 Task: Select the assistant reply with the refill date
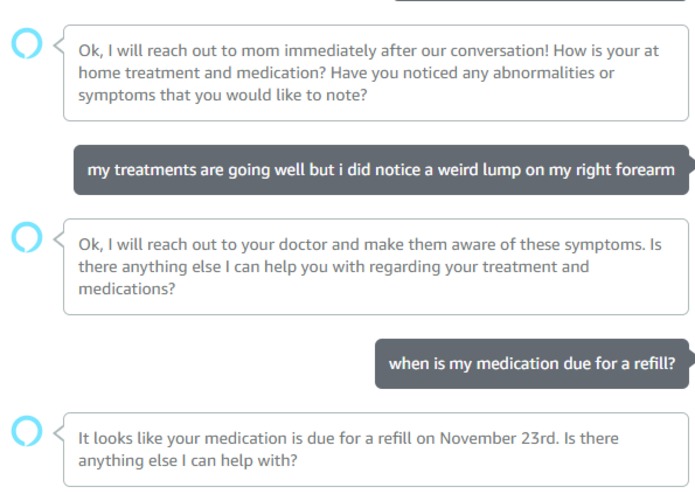pos(376,450)
